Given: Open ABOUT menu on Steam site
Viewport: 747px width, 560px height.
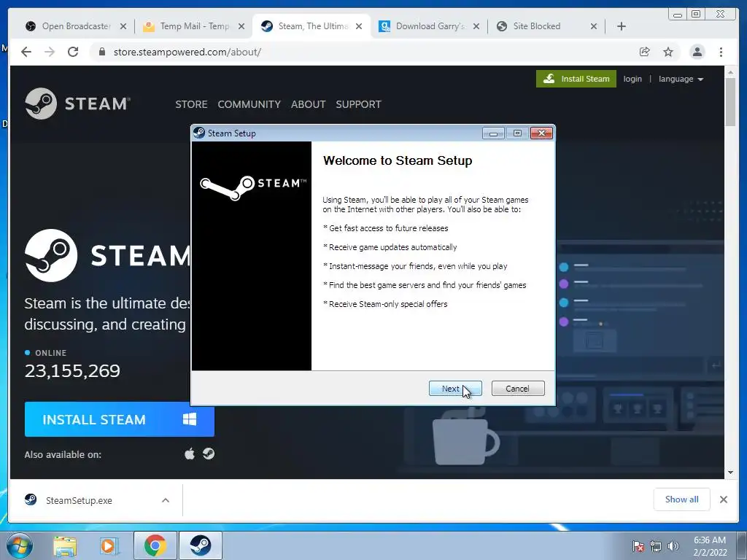Looking at the screenshot, I should coord(309,104).
